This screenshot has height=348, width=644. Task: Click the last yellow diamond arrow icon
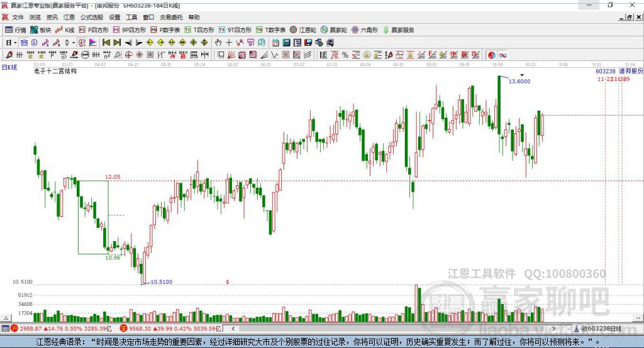204,43
